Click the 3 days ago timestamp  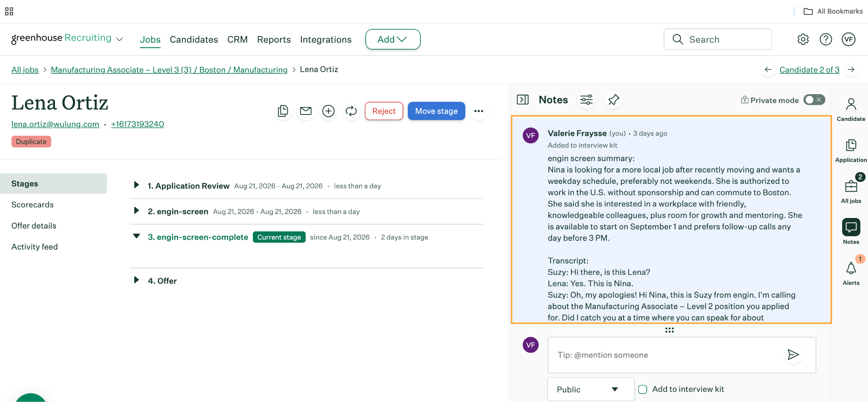(650, 134)
